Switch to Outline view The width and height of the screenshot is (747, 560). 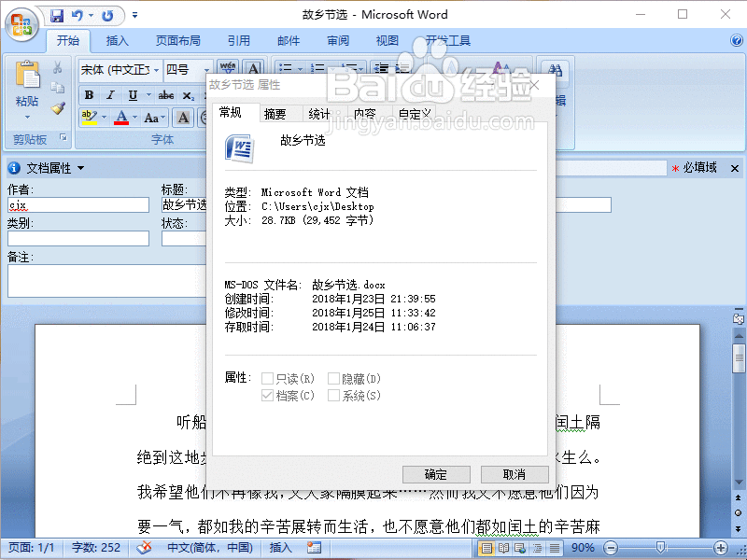(538, 548)
